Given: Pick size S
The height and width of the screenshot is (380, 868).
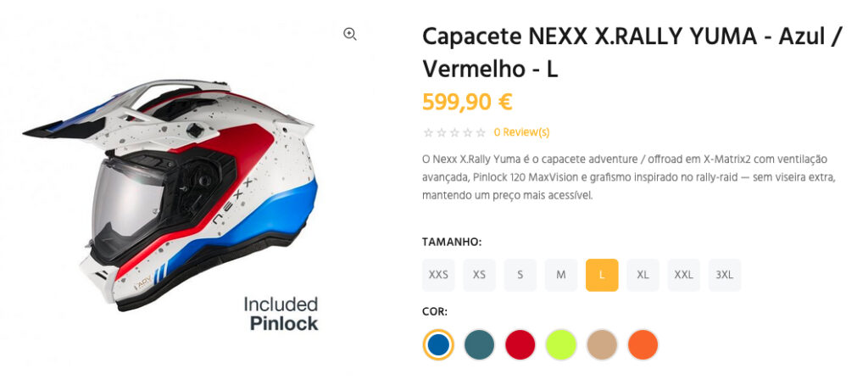Looking at the screenshot, I should (x=520, y=275).
